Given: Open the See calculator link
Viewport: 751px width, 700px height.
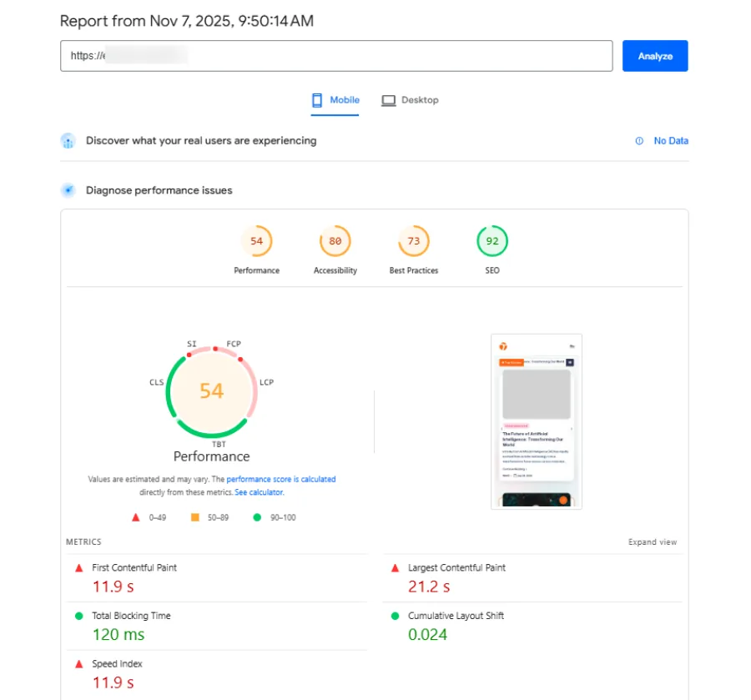Looking at the screenshot, I should [x=259, y=492].
